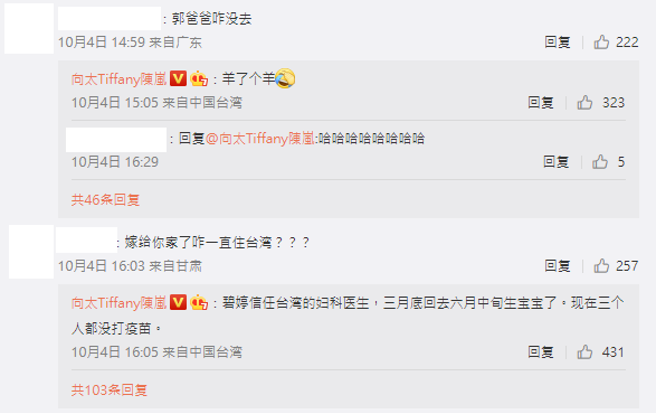Reply to the 15:05 羊了个羊 comment

click(x=541, y=103)
